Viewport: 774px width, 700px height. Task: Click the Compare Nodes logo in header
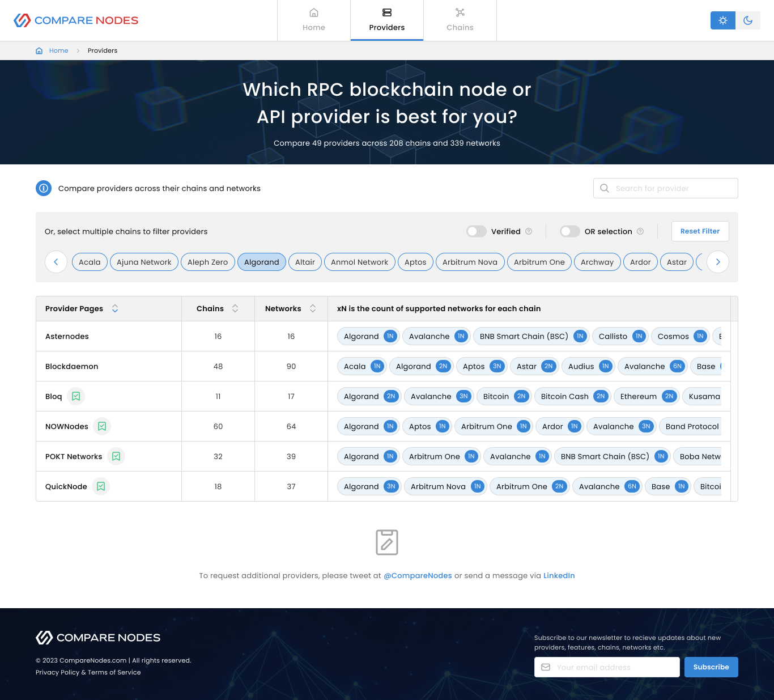pos(76,20)
